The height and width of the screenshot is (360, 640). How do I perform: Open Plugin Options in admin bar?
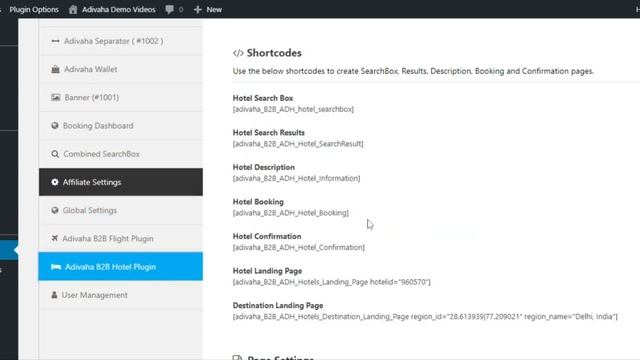[x=34, y=9]
